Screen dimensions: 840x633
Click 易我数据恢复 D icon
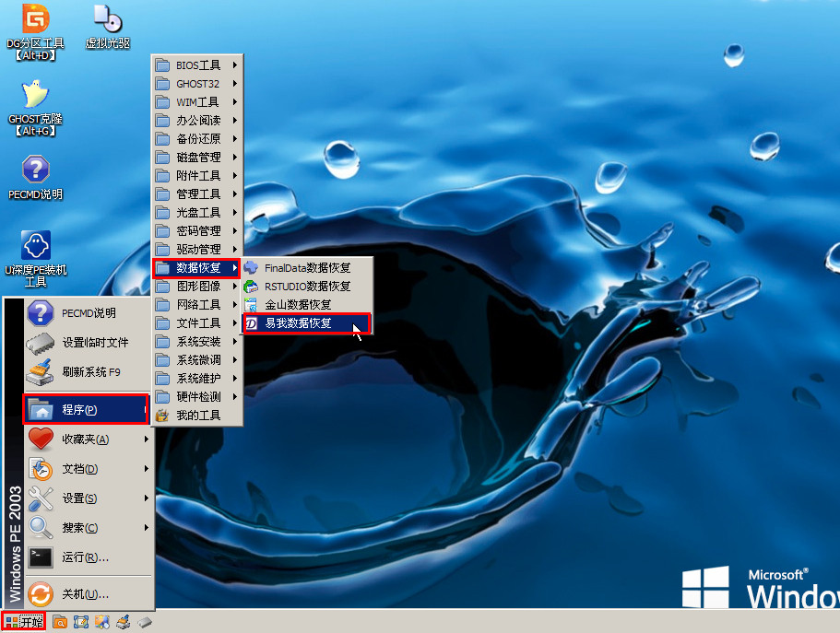point(251,323)
